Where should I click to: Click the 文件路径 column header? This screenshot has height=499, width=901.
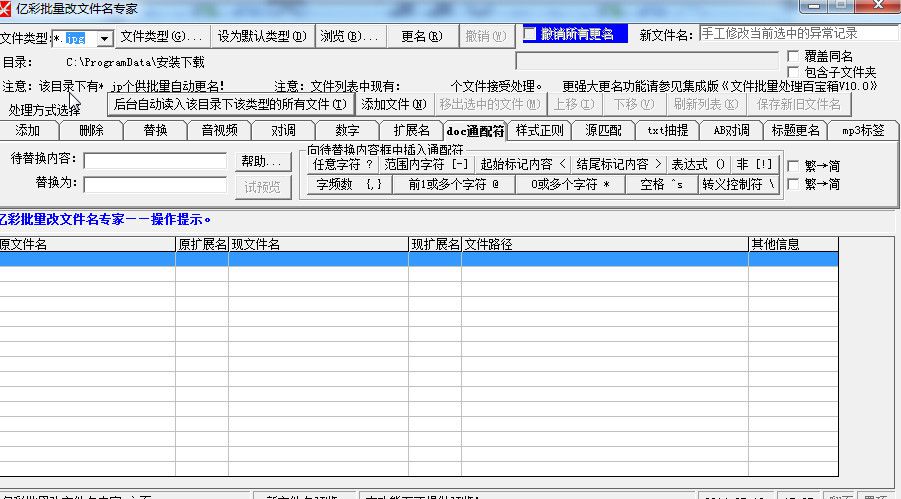(x=605, y=244)
